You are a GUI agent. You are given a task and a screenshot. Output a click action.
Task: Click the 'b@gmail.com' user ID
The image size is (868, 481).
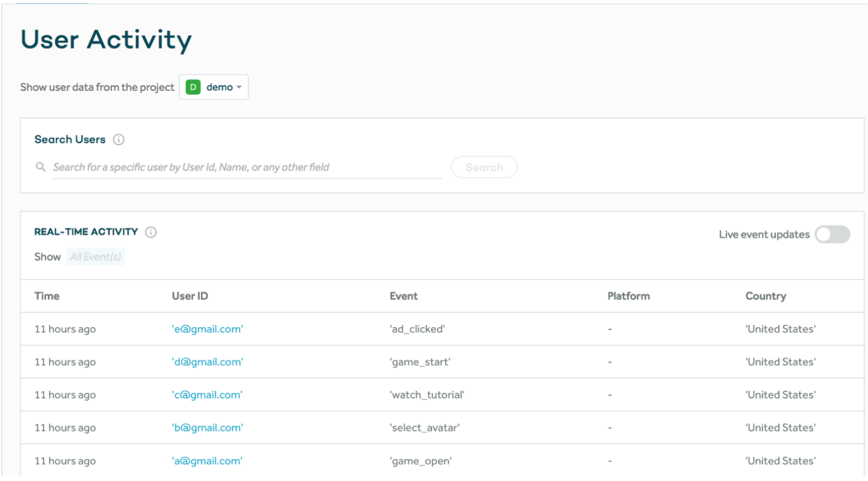(207, 428)
